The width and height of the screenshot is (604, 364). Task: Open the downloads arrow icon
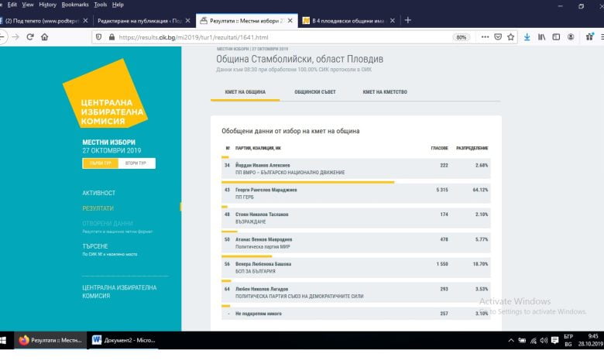[x=527, y=37]
